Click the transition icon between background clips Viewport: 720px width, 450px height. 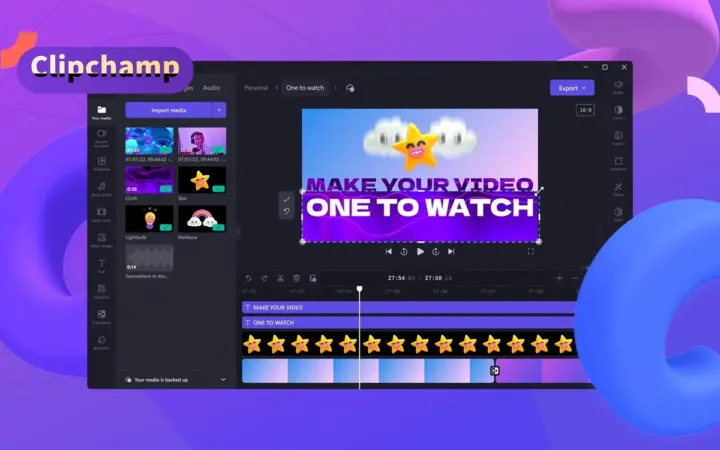[495, 371]
